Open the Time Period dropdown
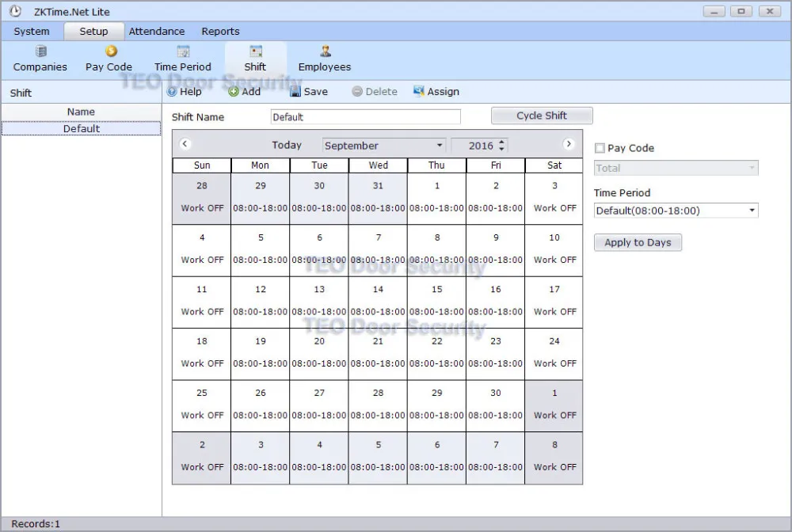Viewport: 792px width, 532px height. click(x=676, y=211)
